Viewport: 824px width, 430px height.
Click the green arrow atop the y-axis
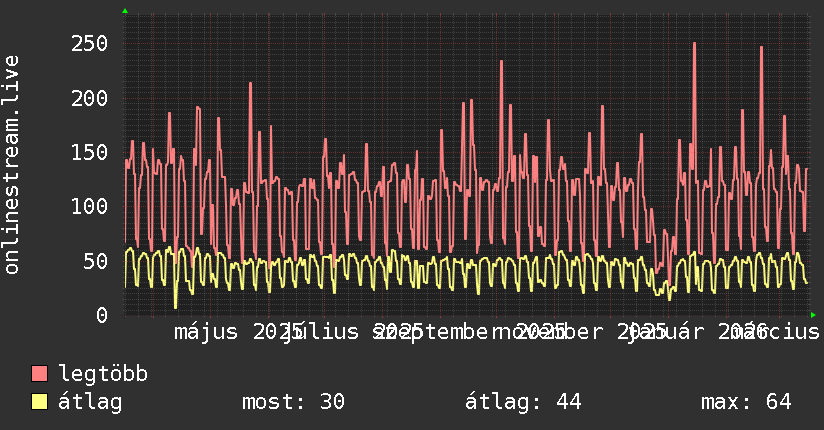coord(125,11)
